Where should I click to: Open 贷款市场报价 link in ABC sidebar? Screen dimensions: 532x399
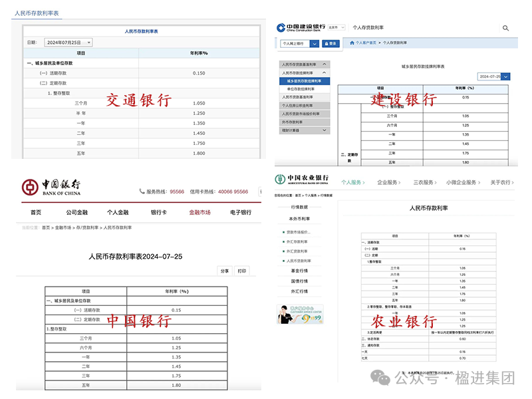(x=298, y=232)
